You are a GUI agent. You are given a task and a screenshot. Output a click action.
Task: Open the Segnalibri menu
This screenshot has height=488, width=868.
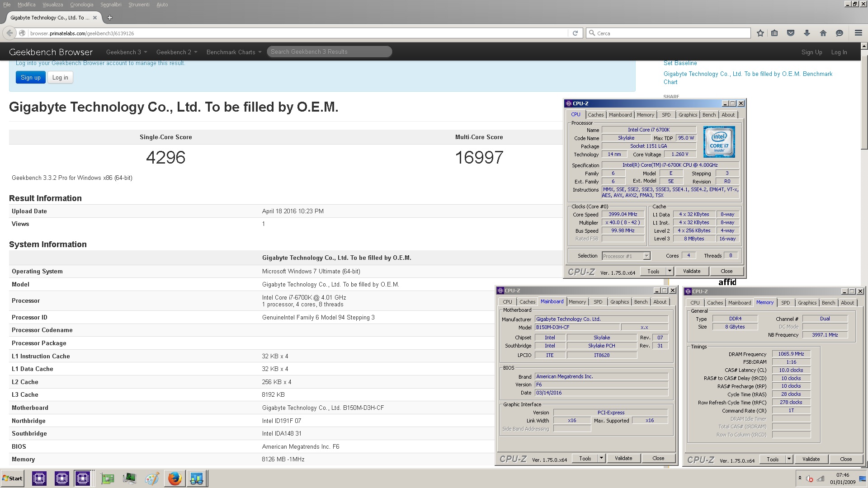click(x=111, y=5)
